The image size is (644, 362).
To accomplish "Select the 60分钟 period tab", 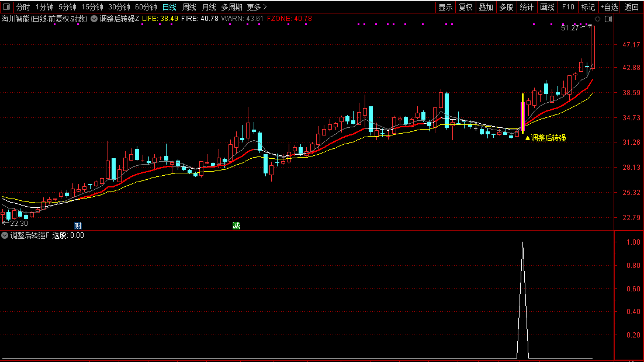I will 146,7.
